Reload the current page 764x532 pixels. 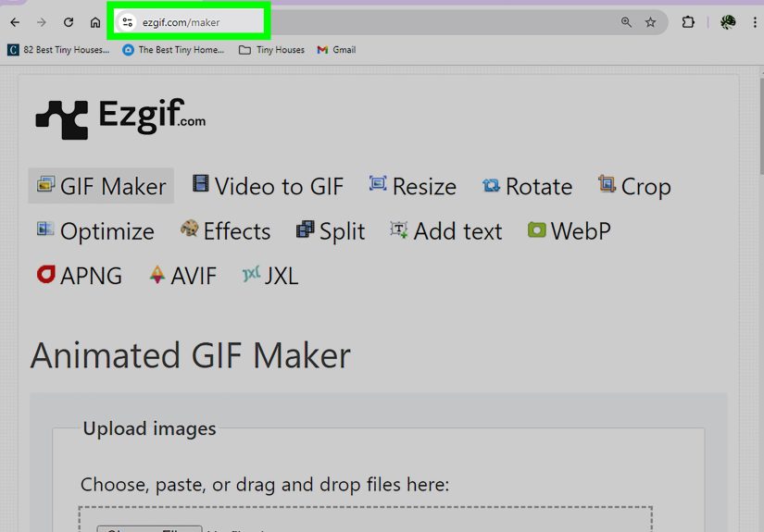pyautogui.click(x=69, y=22)
